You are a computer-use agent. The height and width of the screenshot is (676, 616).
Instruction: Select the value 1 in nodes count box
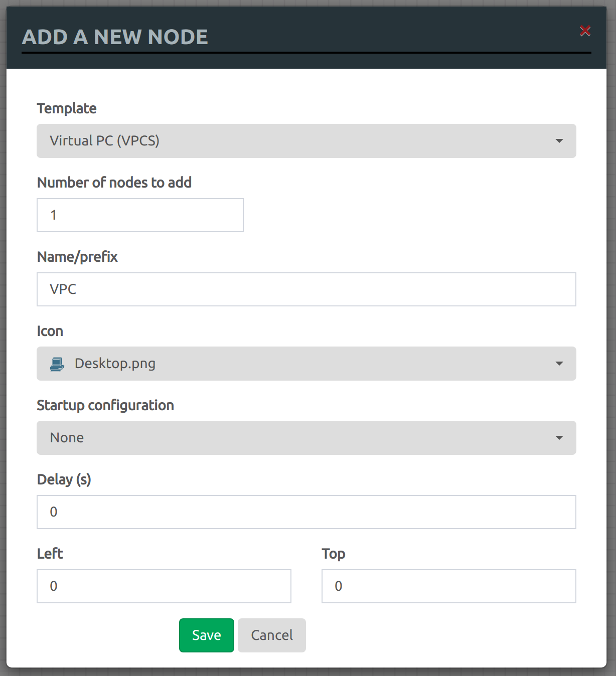pyautogui.click(x=53, y=215)
